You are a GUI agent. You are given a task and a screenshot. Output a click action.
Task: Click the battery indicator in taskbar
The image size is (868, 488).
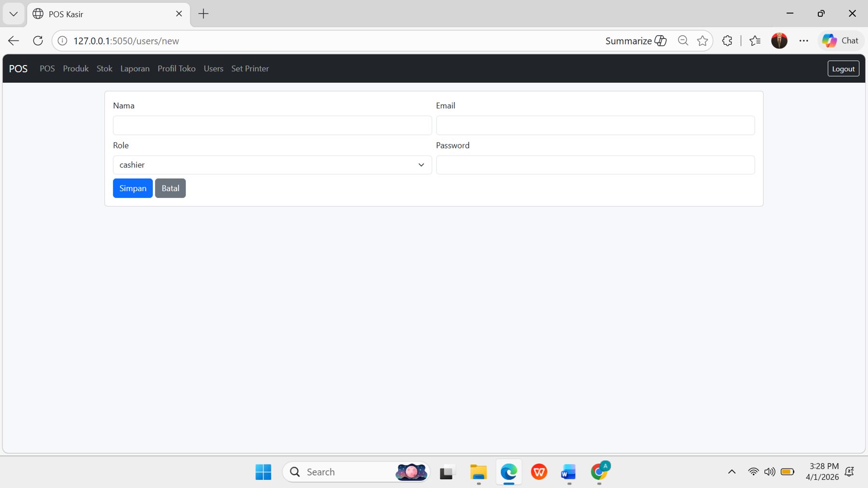click(788, 472)
